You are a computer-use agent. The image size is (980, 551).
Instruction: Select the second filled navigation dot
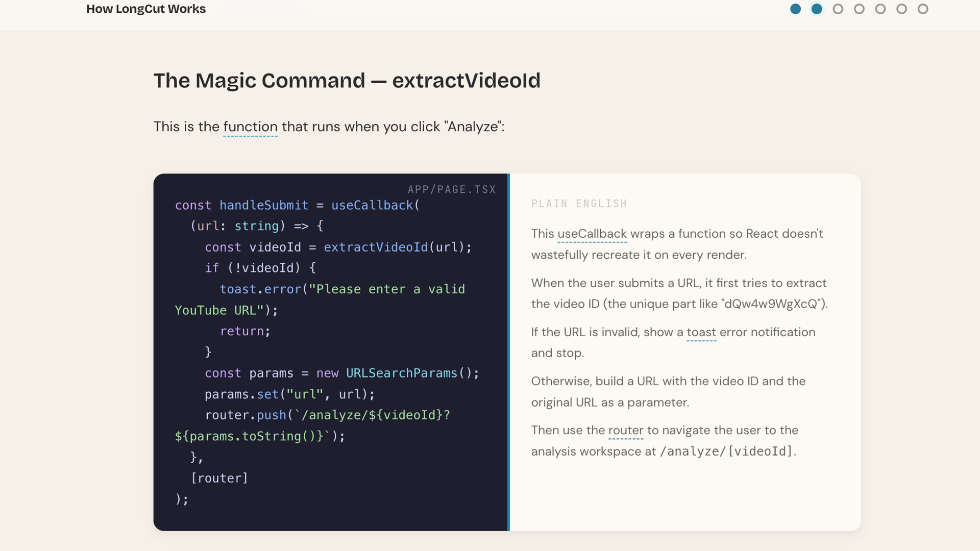pos(817,9)
